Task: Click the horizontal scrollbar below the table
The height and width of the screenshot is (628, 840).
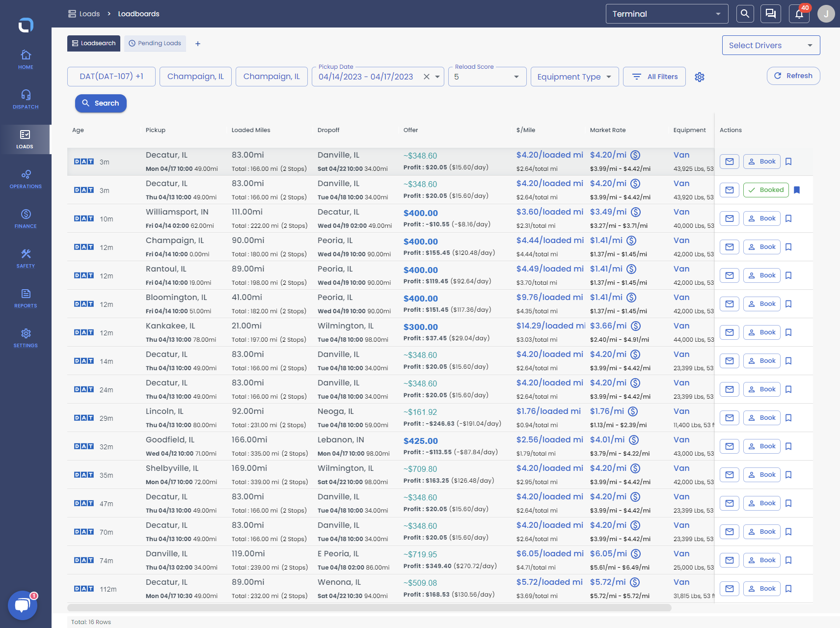Action: (x=369, y=607)
